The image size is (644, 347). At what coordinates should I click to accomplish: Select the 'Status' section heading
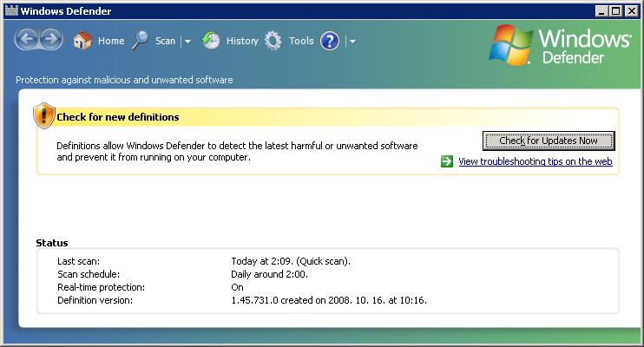click(52, 243)
